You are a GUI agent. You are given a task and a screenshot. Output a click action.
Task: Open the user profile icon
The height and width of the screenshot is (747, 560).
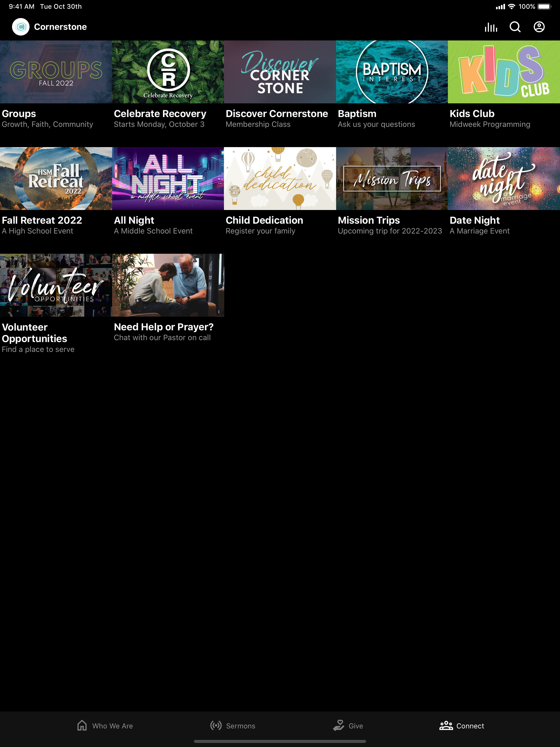(539, 27)
